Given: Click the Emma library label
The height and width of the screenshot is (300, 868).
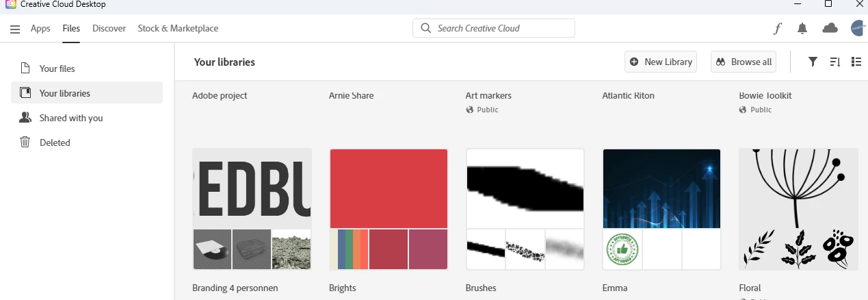Looking at the screenshot, I should click(x=615, y=288).
